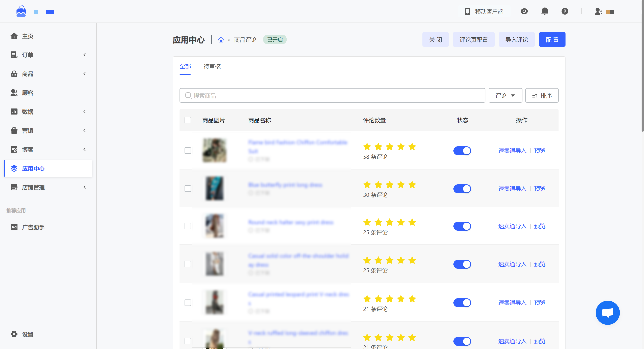Expand the 博客 menu chevron
644x349 pixels.
[85, 150]
